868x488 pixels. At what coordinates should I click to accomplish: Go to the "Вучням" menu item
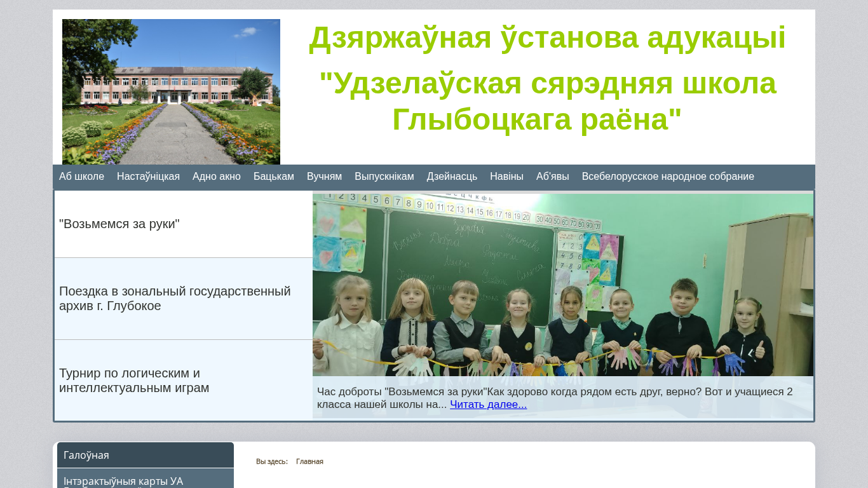tap(324, 177)
